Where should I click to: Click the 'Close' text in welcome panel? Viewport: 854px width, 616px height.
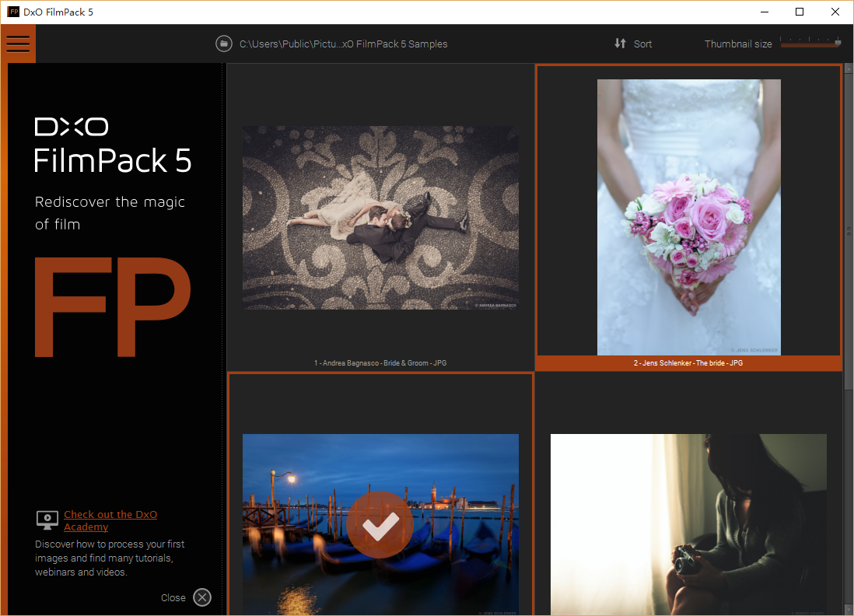click(x=173, y=598)
